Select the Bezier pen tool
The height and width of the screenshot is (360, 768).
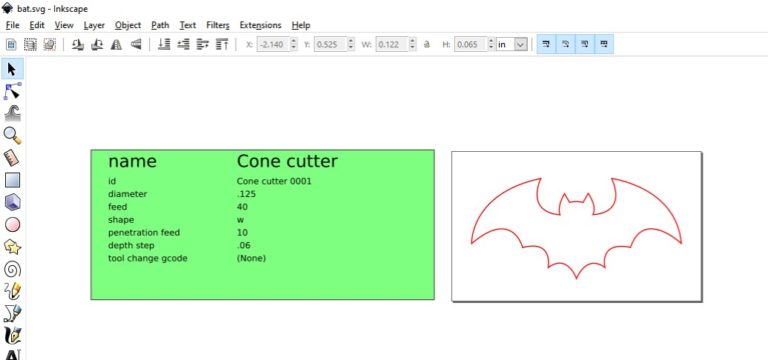coord(12,313)
